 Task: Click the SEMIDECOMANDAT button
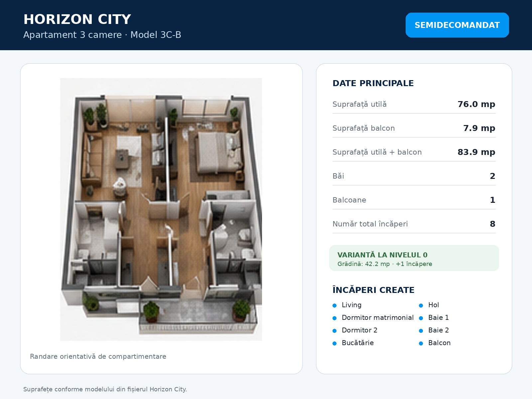pyautogui.click(x=457, y=25)
